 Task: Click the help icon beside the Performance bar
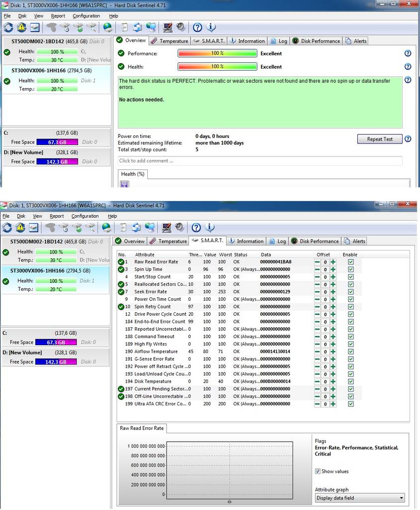tap(408, 53)
